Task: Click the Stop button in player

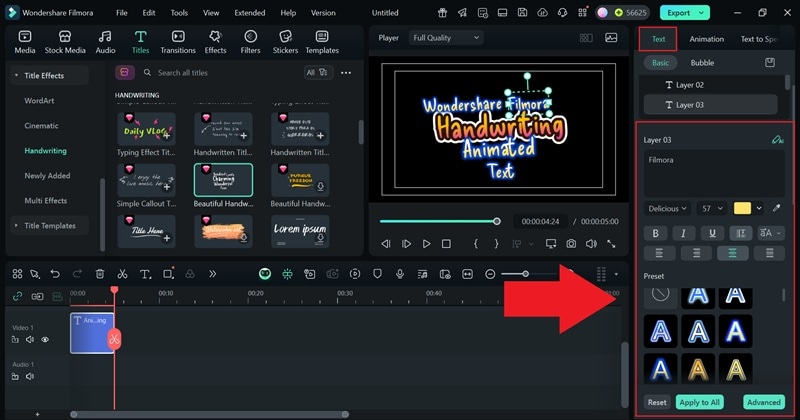Action: click(x=446, y=244)
